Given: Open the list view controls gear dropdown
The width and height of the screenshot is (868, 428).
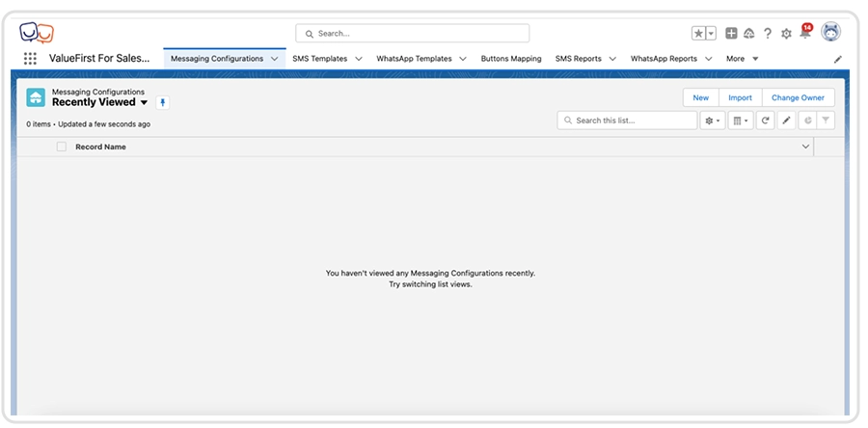Looking at the screenshot, I should pos(712,120).
